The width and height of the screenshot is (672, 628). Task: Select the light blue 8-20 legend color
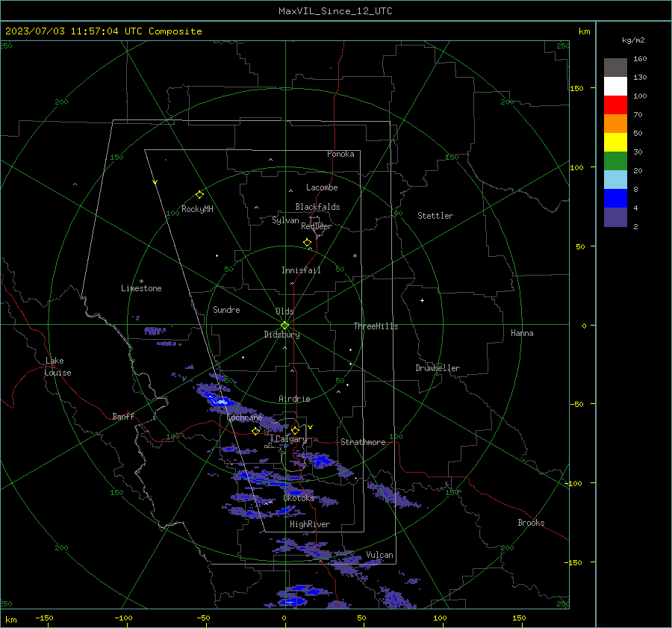615,180
